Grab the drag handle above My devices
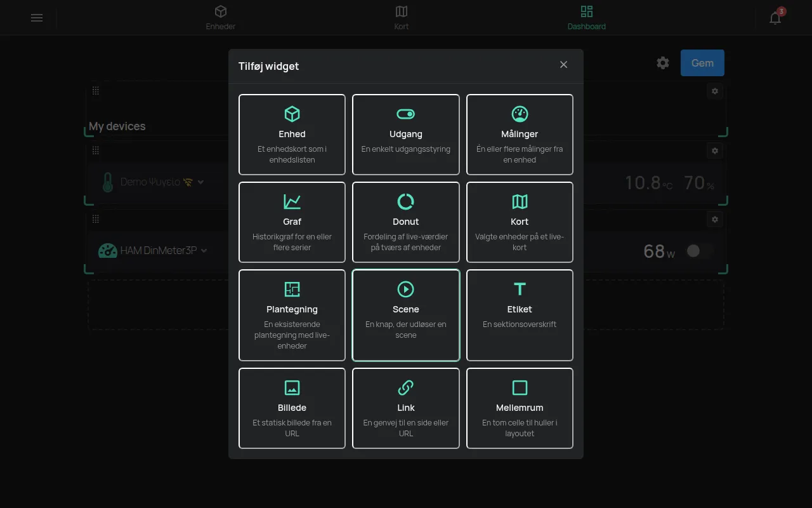The width and height of the screenshot is (812, 508). pyautogui.click(x=96, y=91)
